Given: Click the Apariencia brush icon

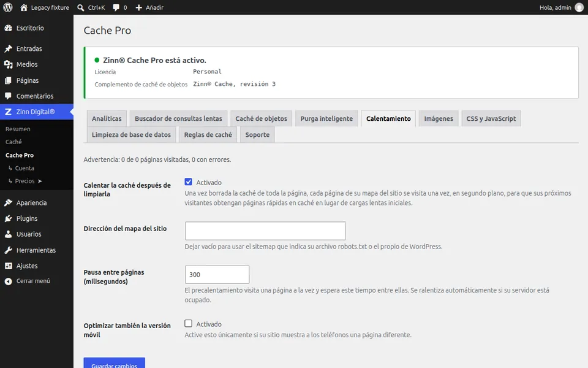Looking at the screenshot, I should click(8, 203).
